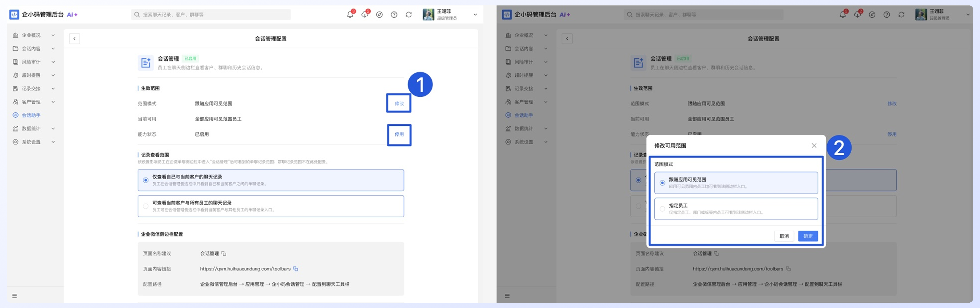The width and height of the screenshot is (980, 308).
Task: Click user avatar 王翊菲 in left window
Action: click(428, 15)
